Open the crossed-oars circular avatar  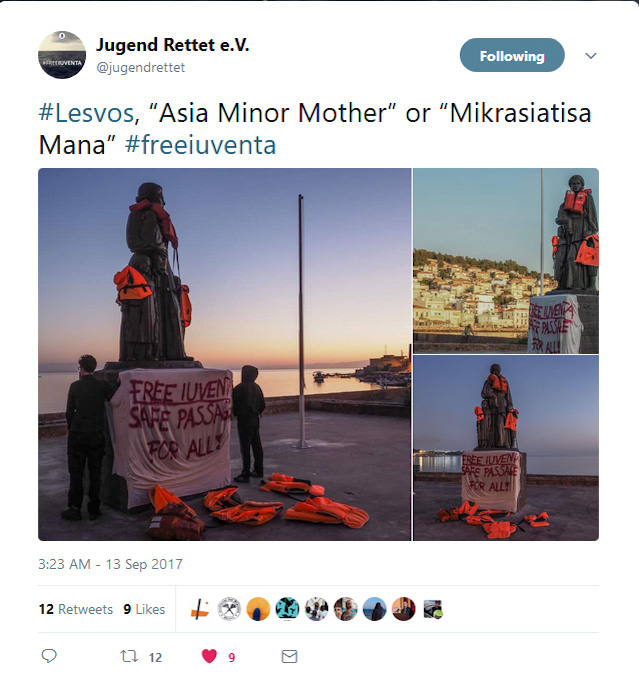pyautogui.click(x=229, y=609)
